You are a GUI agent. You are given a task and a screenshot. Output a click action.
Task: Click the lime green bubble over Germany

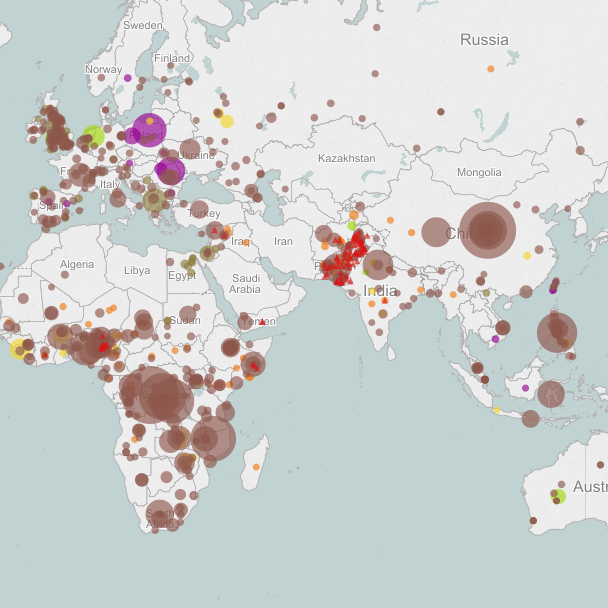point(94,136)
